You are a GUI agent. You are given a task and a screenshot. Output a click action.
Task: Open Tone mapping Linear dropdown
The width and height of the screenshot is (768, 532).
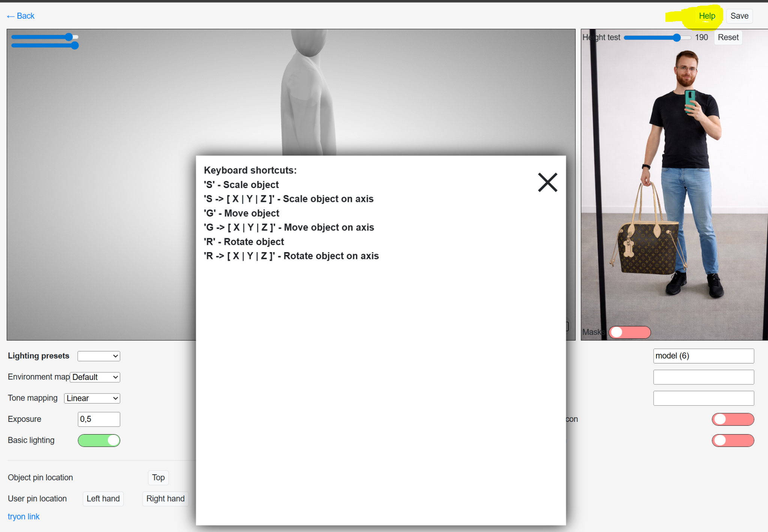(92, 398)
